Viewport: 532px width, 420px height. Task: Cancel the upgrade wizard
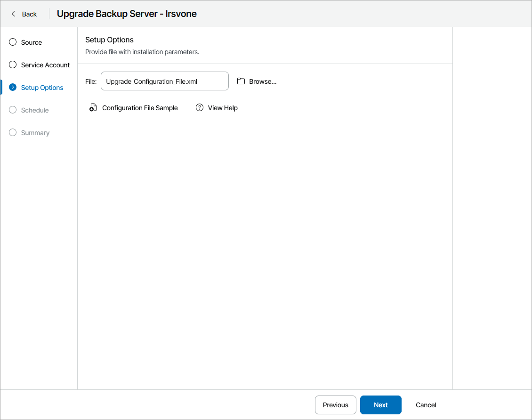click(426, 405)
